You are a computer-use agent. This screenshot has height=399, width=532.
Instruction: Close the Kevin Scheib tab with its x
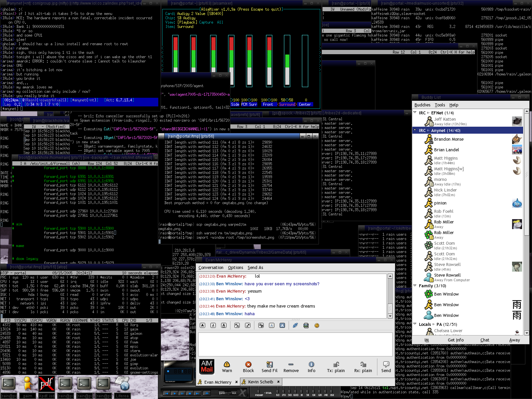pos(278,382)
